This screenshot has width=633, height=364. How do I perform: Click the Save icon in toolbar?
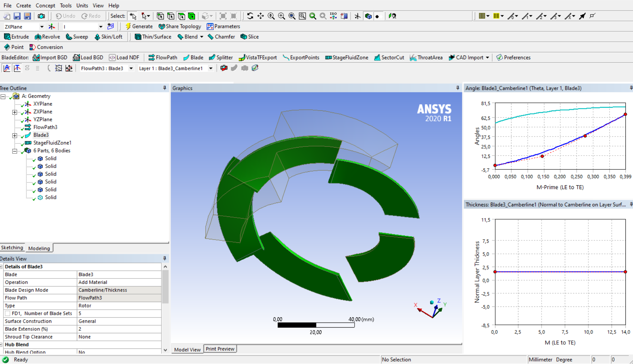[17, 16]
